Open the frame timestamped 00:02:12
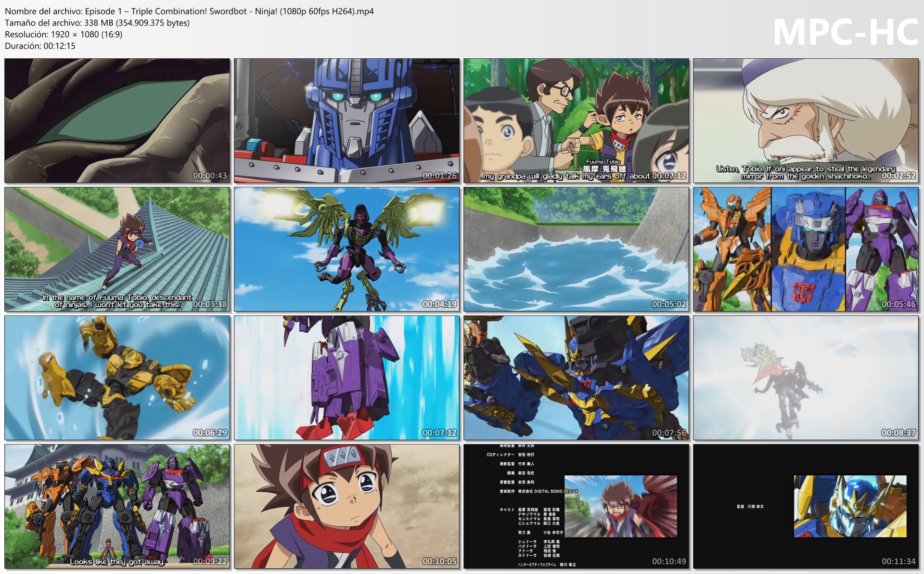 point(577,121)
